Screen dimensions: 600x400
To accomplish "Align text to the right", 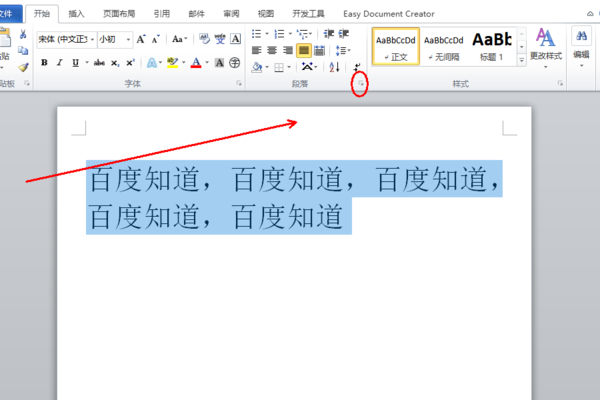I will point(288,50).
